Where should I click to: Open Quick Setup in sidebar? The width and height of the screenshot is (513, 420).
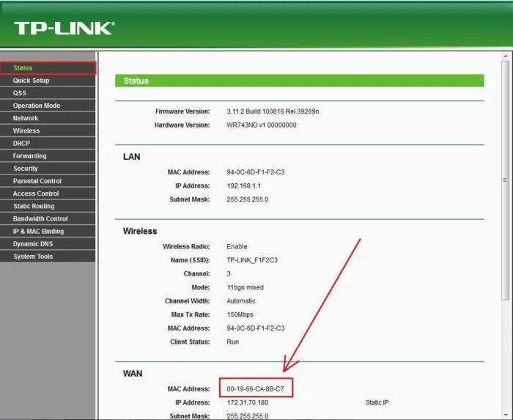[48, 81]
